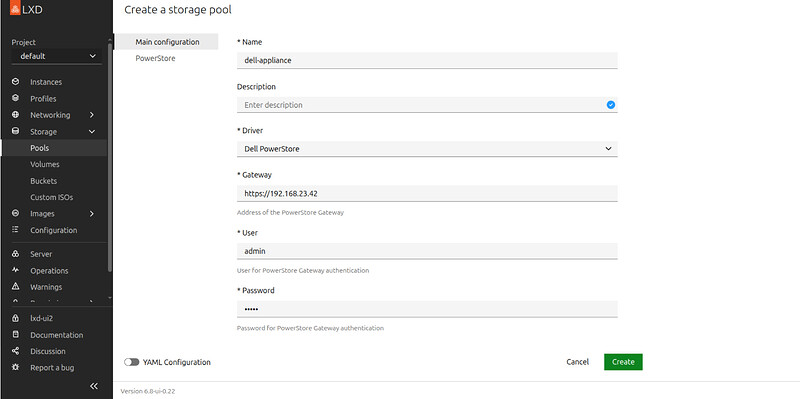800x399 pixels.
Task: Click the Storage disk icon
Action: (15, 131)
